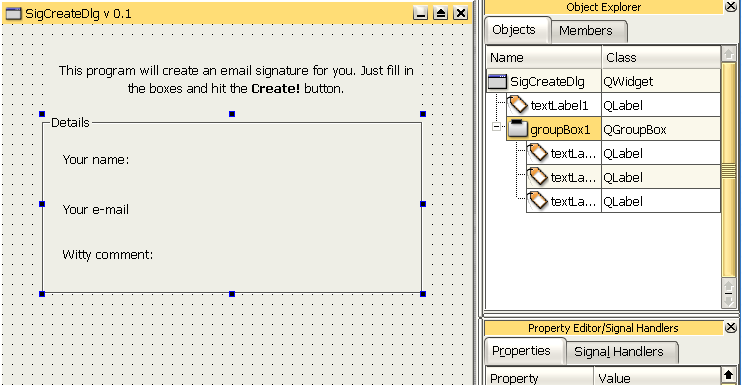Minimize the SigCreateDlg form window
The image size is (742, 385).
click(420, 13)
